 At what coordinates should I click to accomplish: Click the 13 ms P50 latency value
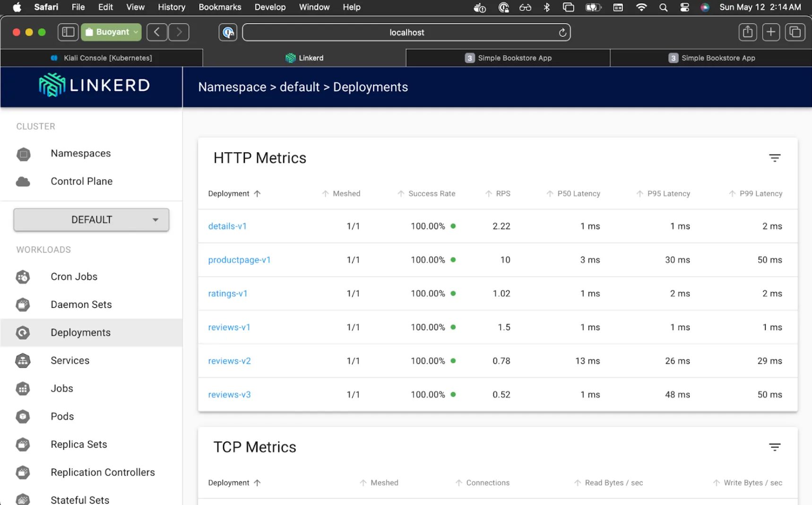[587, 361]
